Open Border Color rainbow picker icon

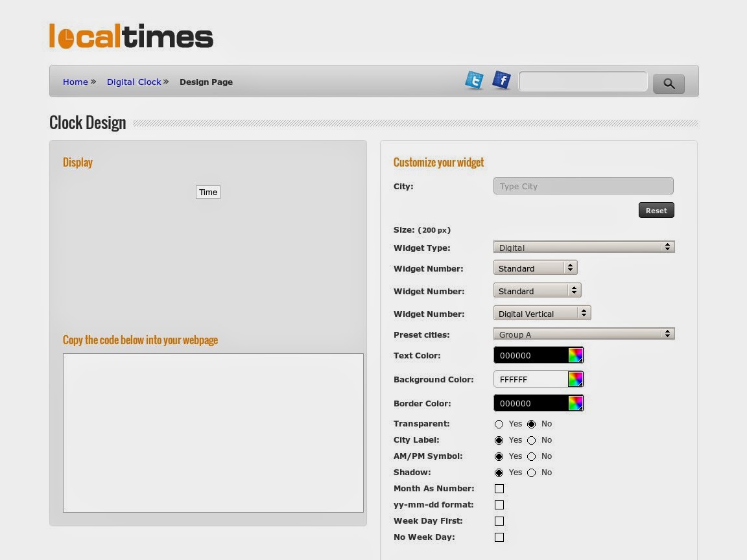[x=576, y=403]
